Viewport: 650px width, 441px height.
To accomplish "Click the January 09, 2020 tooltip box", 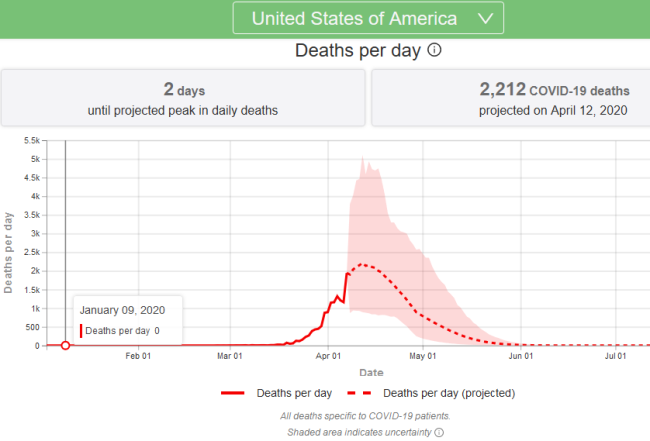I will [x=127, y=320].
